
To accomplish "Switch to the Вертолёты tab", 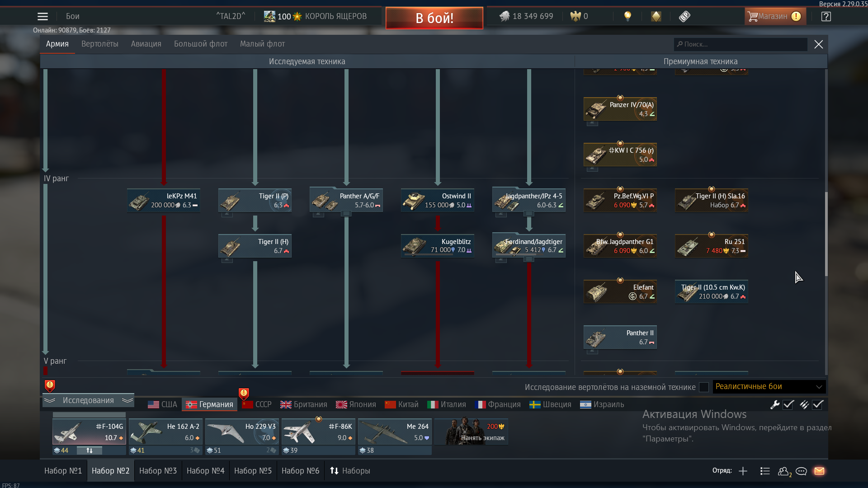I will point(100,44).
